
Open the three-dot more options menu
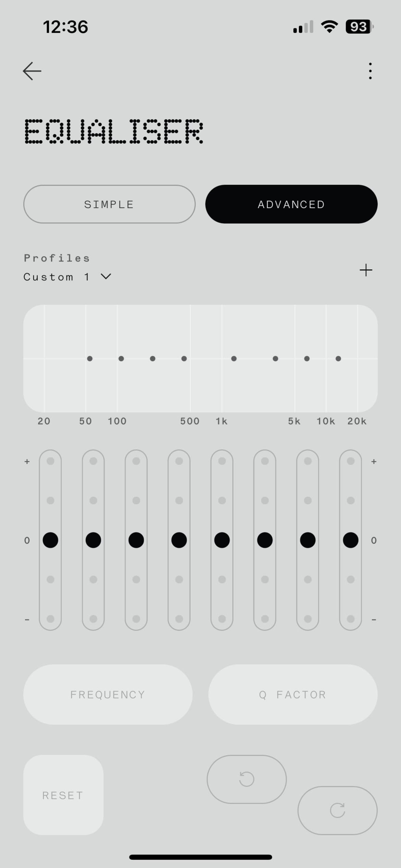click(370, 71)
